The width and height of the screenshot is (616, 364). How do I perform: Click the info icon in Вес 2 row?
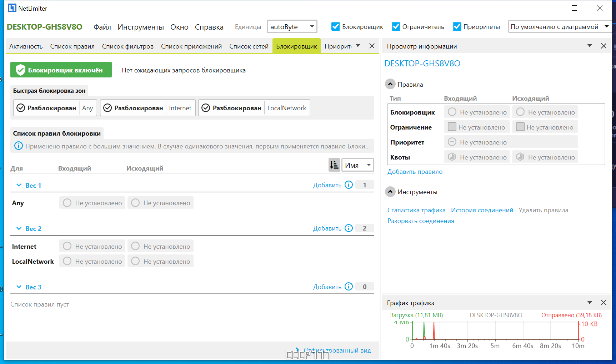point(349,228)
